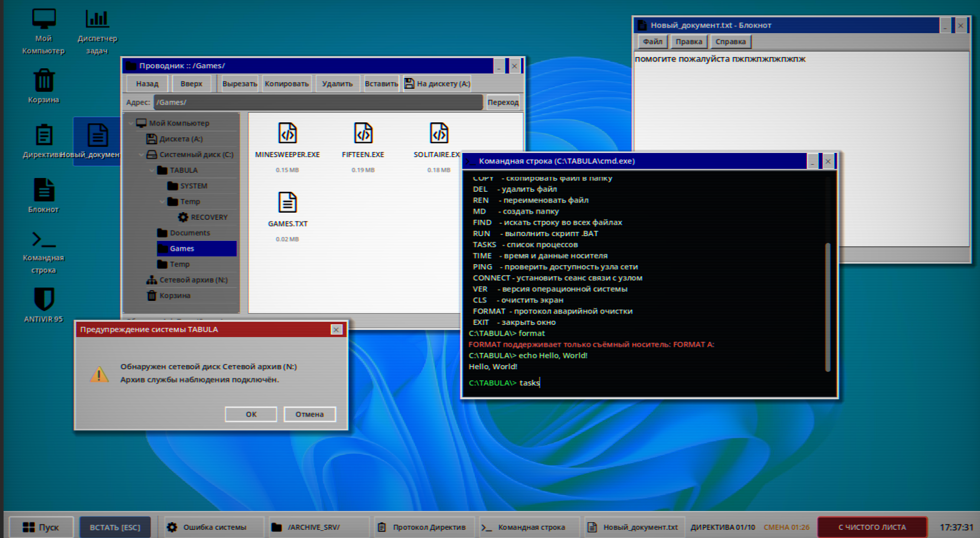Image resolution: width=980 pixels, height=538 pixels.
Task: Close the TABULA warning dialog
Action: tap(336, 329)
